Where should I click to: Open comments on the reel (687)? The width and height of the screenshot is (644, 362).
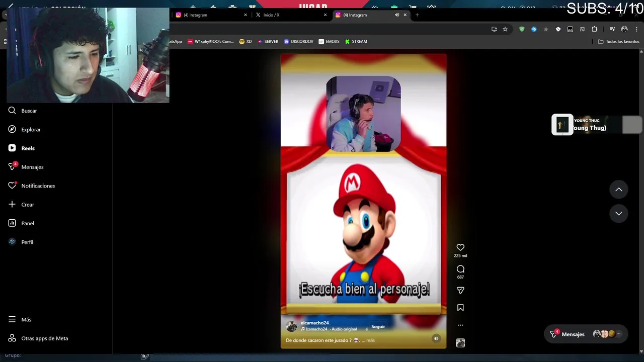460,269
